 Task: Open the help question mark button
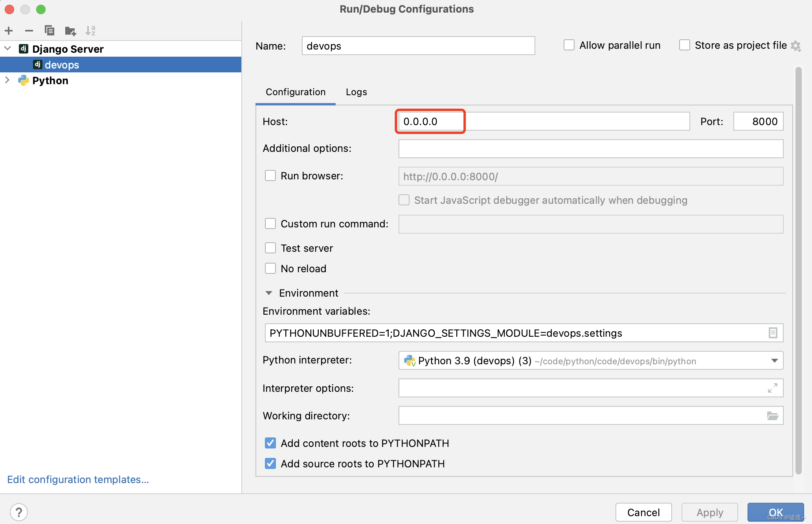pos(19,512)
